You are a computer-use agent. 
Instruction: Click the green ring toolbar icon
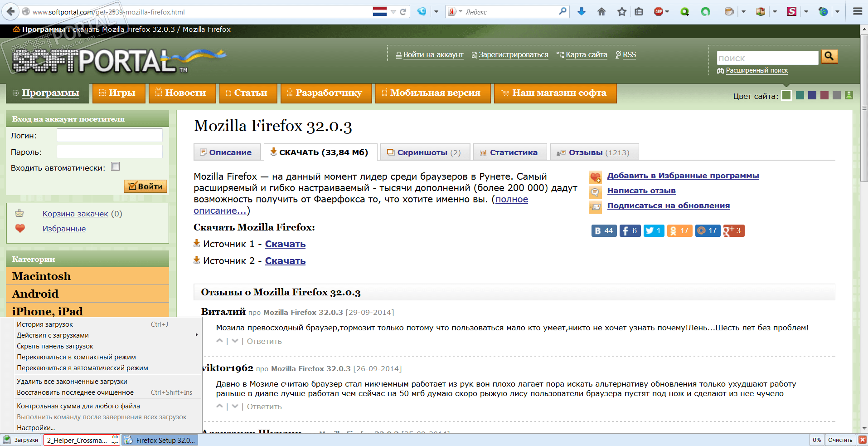coord(705,11)
